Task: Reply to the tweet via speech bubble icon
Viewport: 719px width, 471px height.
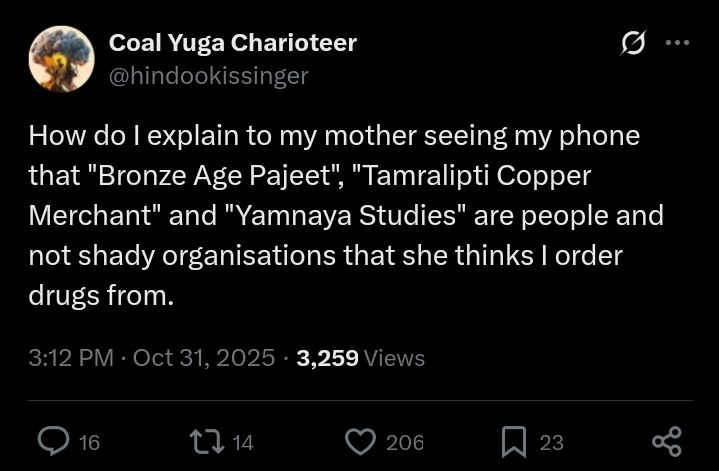Action: [53, 441]
